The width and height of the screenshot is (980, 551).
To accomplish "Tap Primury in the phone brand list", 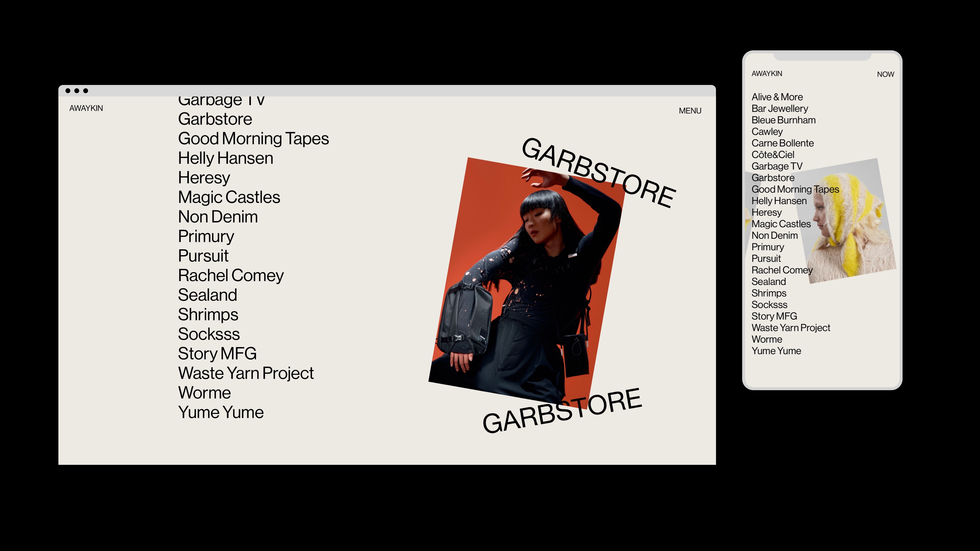I will click(x=768, y=247).
